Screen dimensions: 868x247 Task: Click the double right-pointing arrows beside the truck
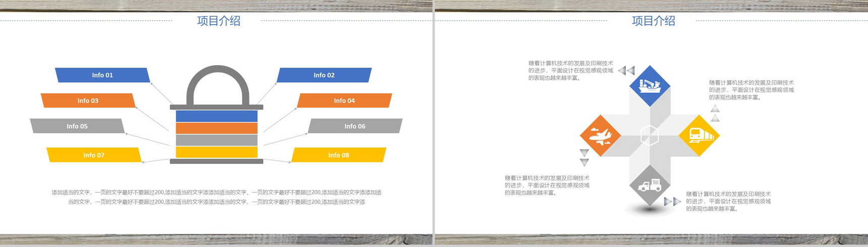673,202
